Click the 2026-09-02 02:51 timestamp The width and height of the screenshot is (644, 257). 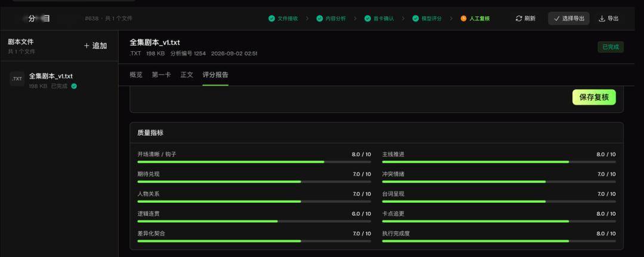click(x=234, y=54)
